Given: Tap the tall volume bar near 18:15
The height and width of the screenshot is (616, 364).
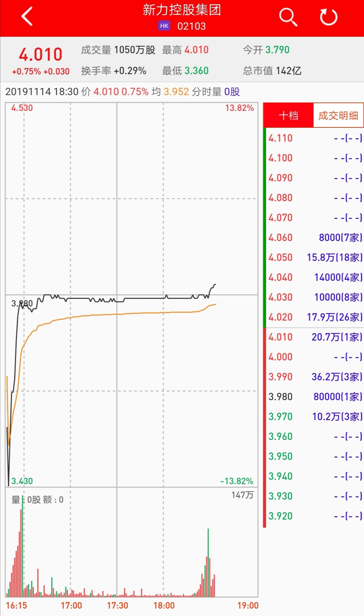Looking at the screenshot, I should [208, 562].
